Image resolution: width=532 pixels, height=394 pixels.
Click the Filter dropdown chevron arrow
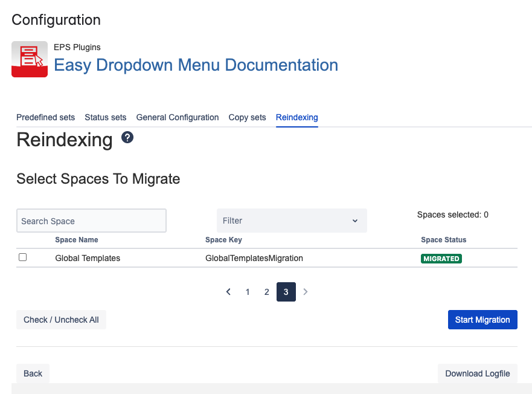coord(355,221)
